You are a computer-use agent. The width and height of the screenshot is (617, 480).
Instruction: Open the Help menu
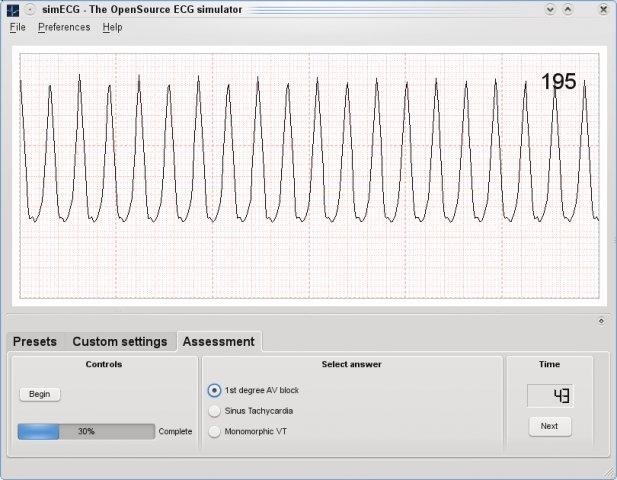(x=113, y=27)
